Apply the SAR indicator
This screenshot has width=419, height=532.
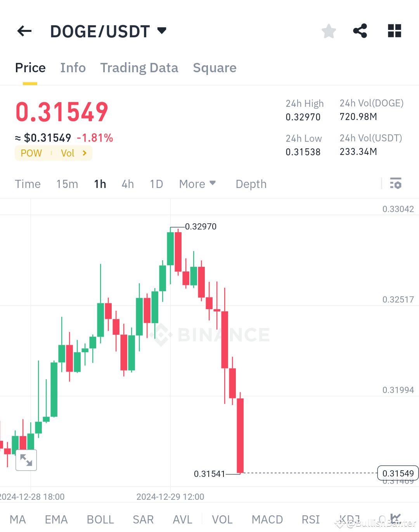143,519
